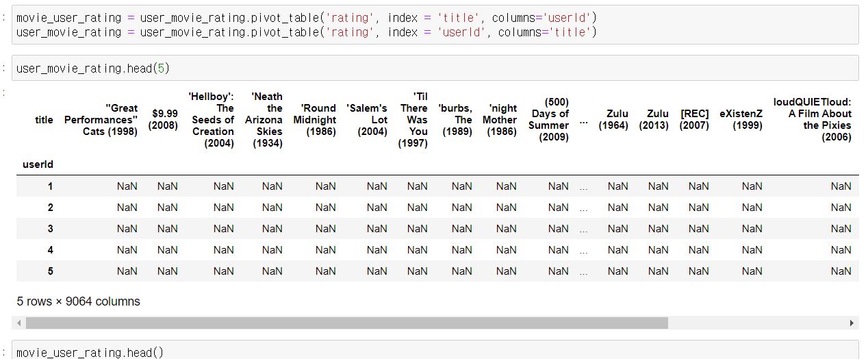Click NaN in row 4 under 'Salem's Lot (2004)

tap(376, 250)
